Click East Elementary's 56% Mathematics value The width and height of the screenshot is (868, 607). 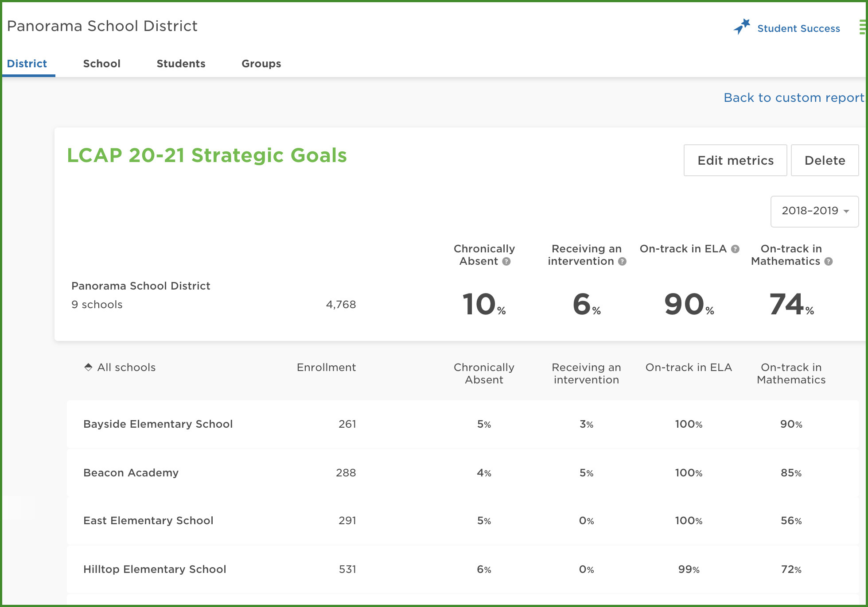coord(791,520)
